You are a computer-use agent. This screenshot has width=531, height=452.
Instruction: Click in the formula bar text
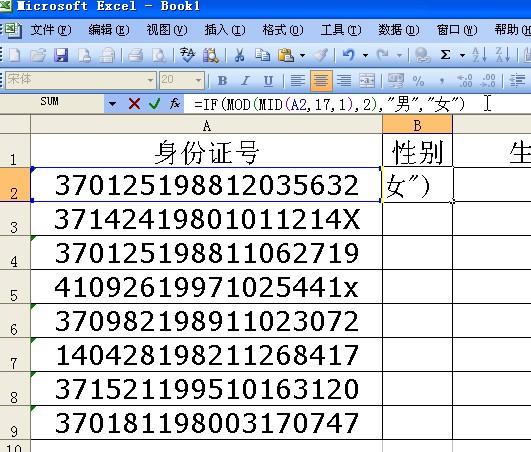(330, 104)
